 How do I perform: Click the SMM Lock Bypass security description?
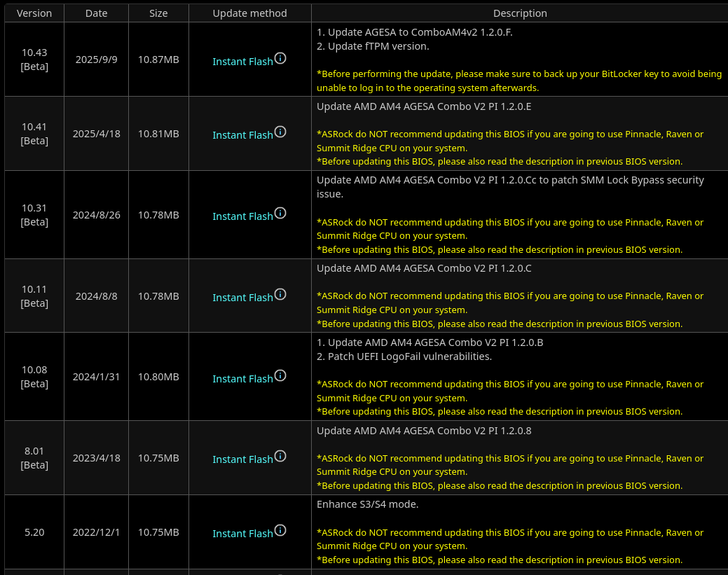(x=510, y=187)
